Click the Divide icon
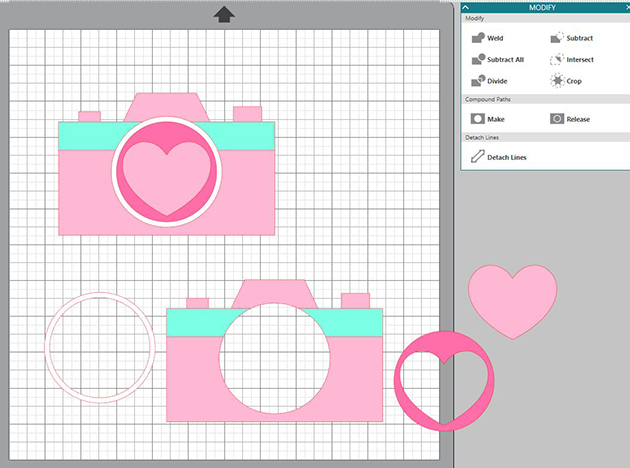 point(478,81)
